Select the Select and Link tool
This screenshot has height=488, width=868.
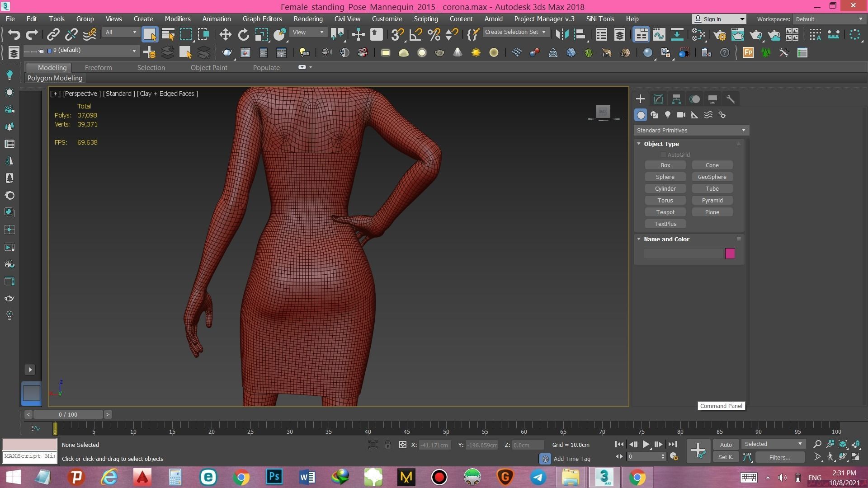coord(53,34)
